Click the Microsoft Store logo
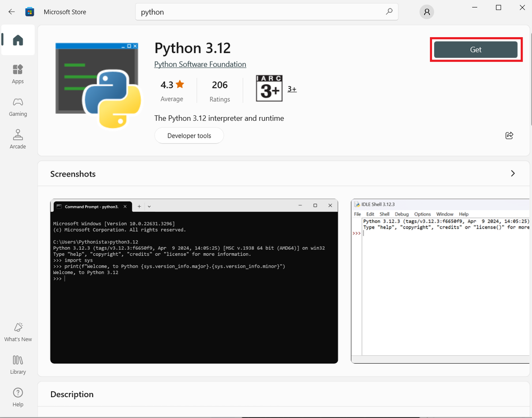The image size is (532, 418). click(30, 11)
